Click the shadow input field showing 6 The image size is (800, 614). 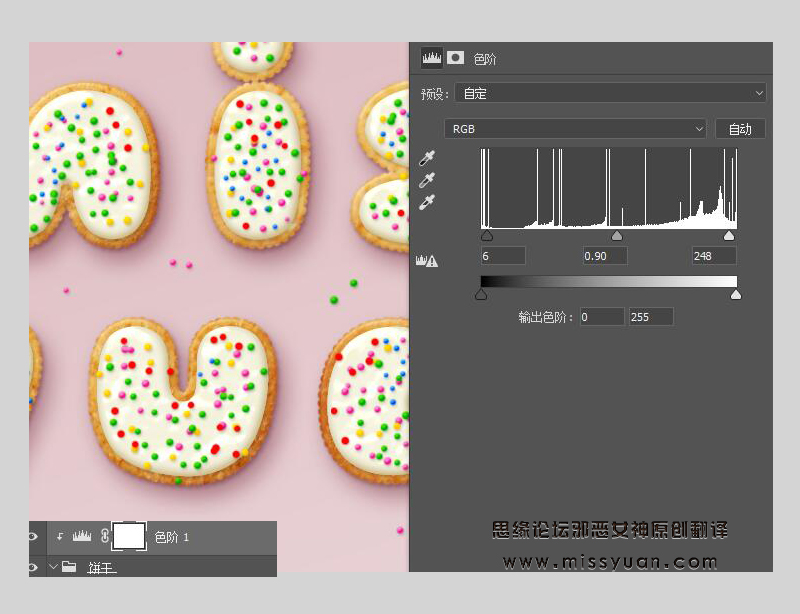pyautogui.click(x=503, y=256)
